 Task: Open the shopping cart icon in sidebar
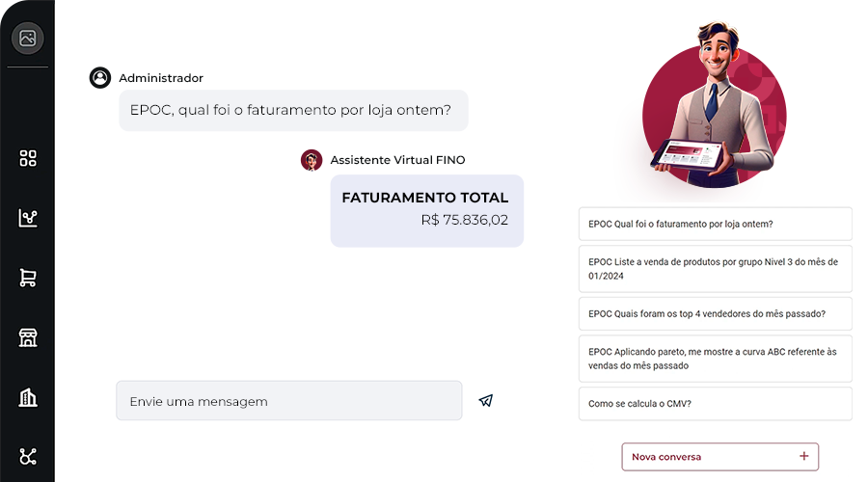(28, 278)
